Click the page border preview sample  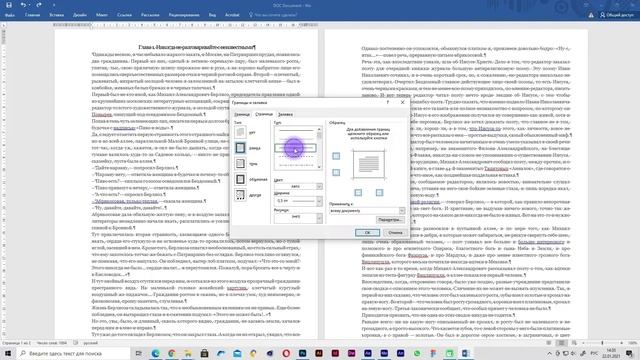click(x=369, y=164)
